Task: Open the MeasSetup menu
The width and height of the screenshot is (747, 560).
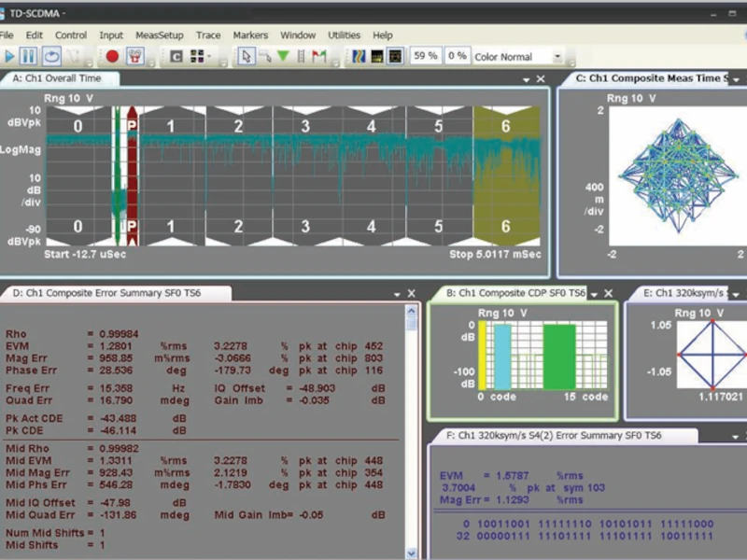Action: pos(160,35)
